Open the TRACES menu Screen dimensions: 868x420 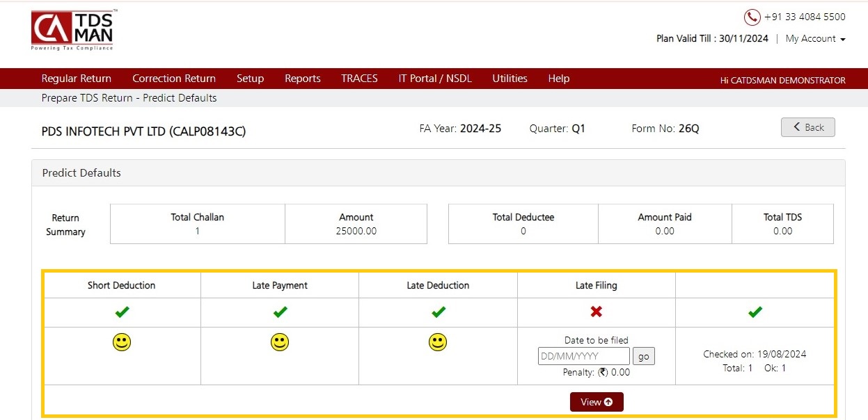click(359, 79)
